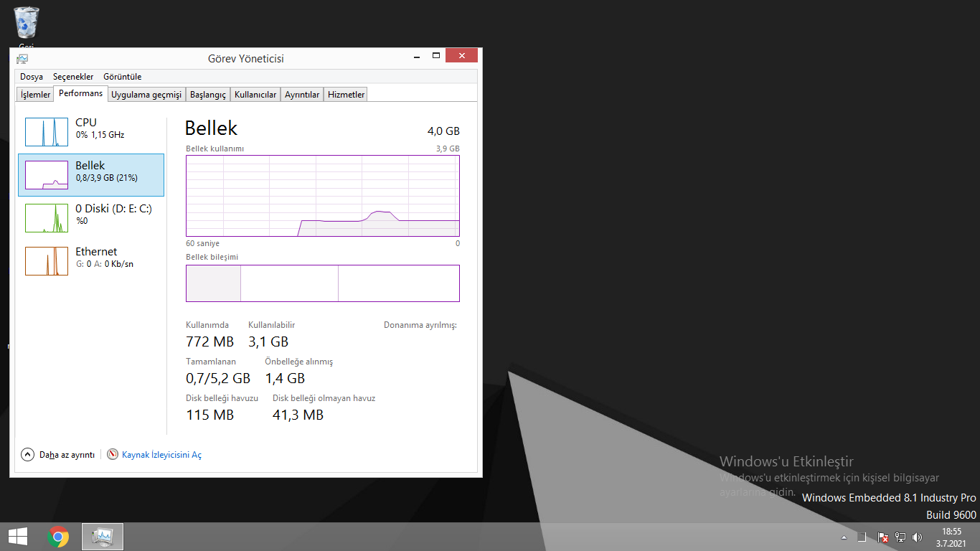
Task: Switch to the İşlemler tab
Action: click(34, 93)
